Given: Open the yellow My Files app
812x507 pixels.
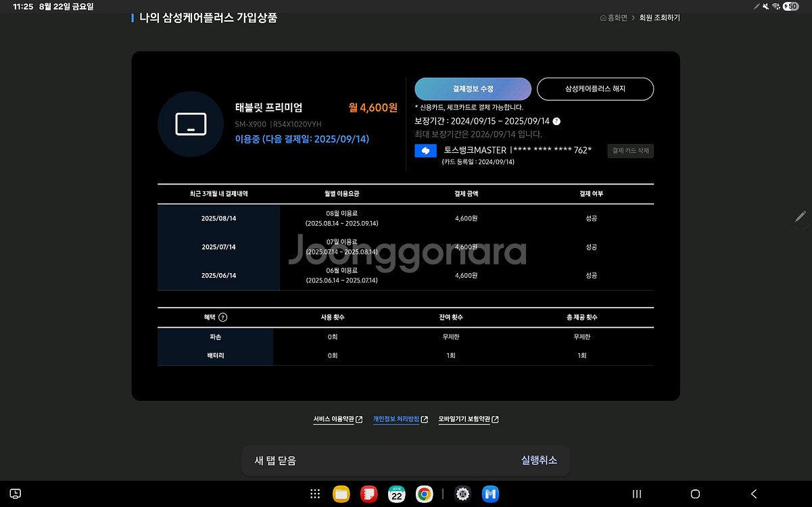Looking at the screenshot, I should click(x=341, y=494).
